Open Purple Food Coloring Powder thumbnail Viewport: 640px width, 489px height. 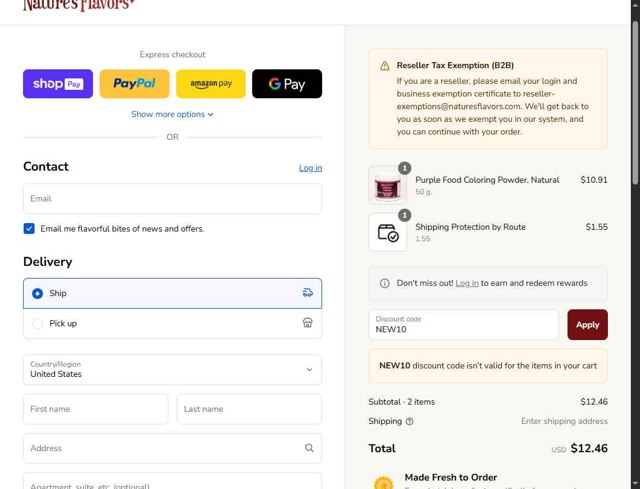(387, 185)
